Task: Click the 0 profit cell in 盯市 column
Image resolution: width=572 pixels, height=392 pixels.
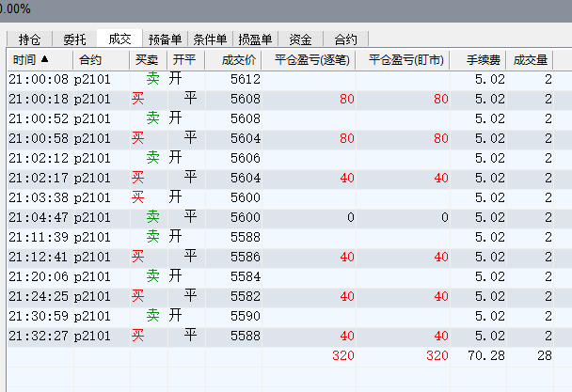Action: (403, 217)
